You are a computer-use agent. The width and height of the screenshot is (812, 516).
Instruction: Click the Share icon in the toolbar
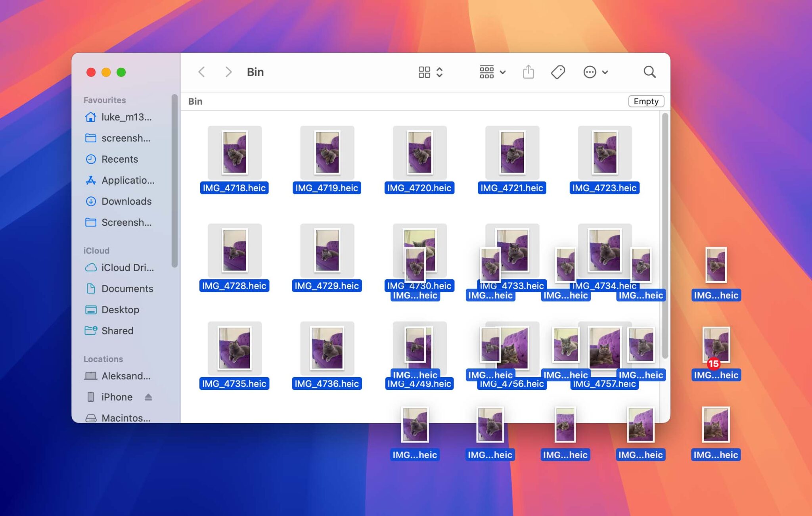tap(529, 72)
